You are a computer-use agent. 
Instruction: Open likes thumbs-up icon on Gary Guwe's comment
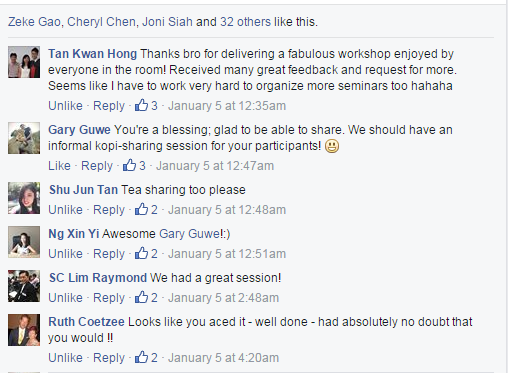click(x=129, y=165)
